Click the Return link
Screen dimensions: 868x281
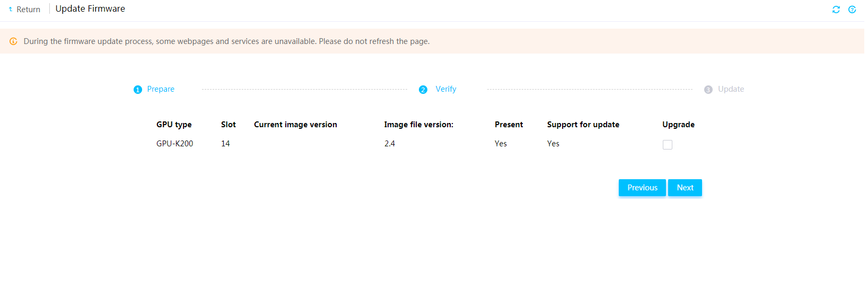[29, 10]
